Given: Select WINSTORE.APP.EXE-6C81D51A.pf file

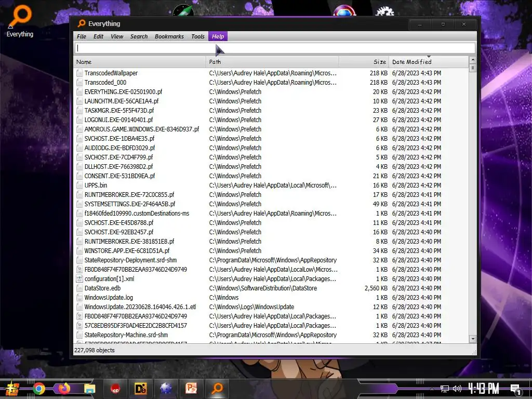Looking at the screenshot, I should tap(127, 251).
